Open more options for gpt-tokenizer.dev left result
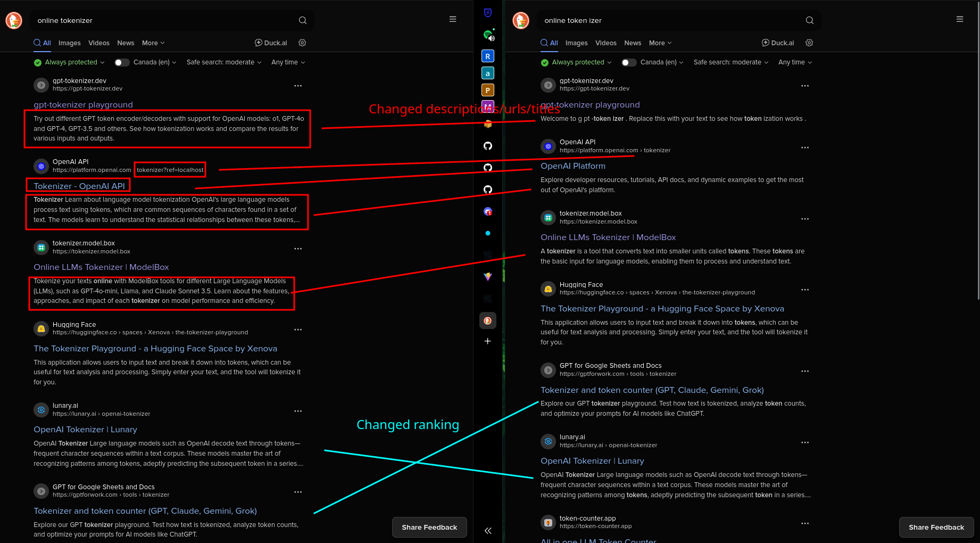980x543 pixels. (298, 86)
